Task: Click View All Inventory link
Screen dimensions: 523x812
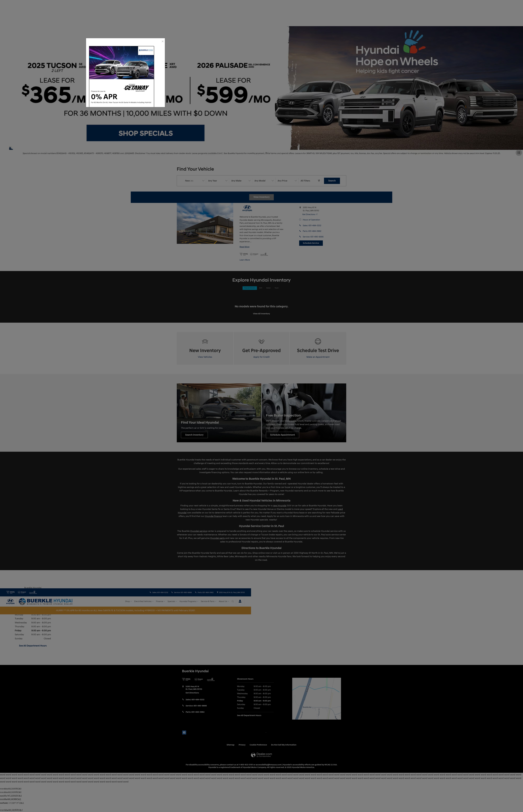Action: pyautogui.click(x=261, y=314)
